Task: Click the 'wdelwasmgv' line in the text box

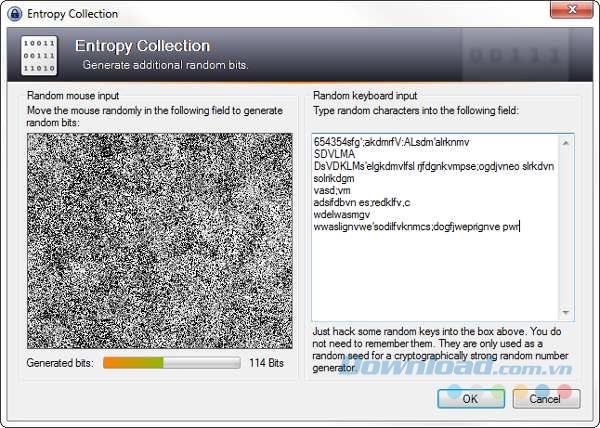Action: pyautogui.click(x=342, y=215)
